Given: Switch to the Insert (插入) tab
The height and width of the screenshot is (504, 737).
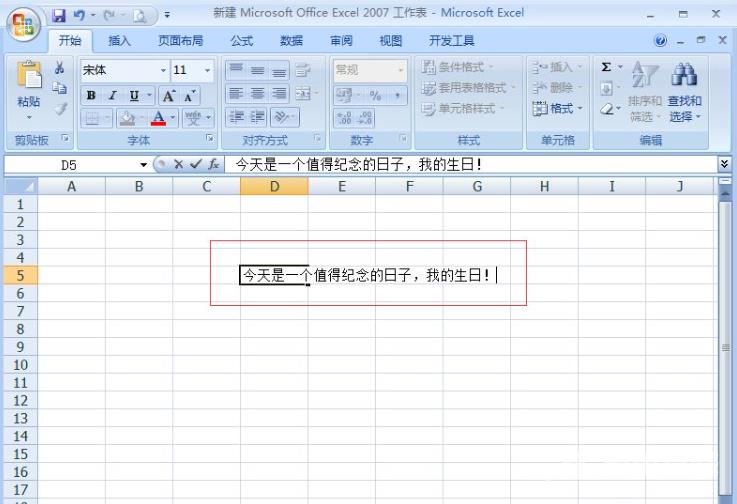Looking at the screenshot, I should pos(119,41).
